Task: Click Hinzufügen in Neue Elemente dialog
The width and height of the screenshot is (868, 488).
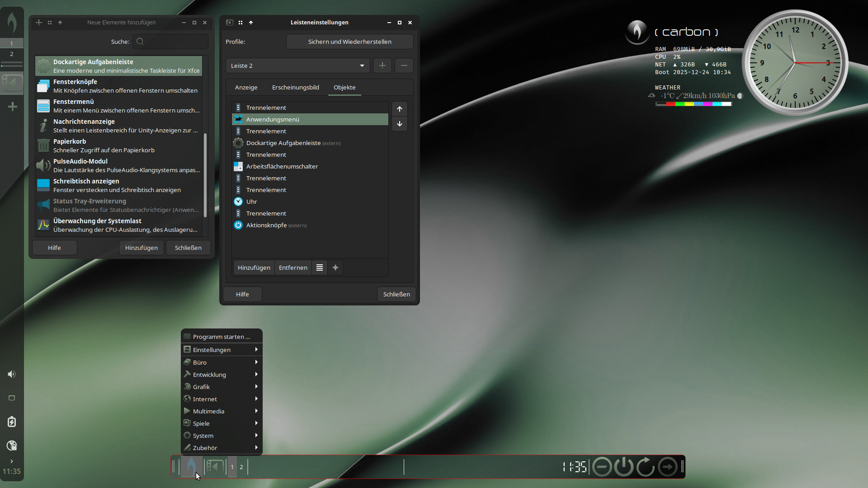Action: coord(142,248)
